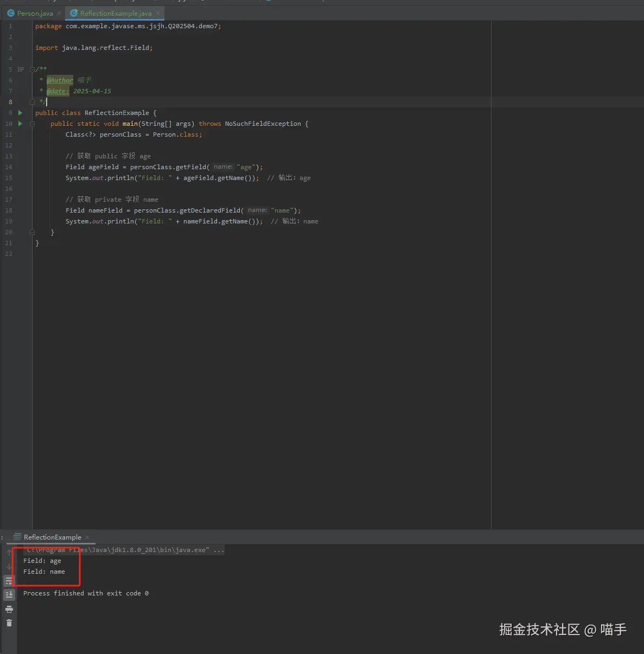
Task: Click the package declaration on line 1
Action: pyautogui.click(x=128, y=26)
